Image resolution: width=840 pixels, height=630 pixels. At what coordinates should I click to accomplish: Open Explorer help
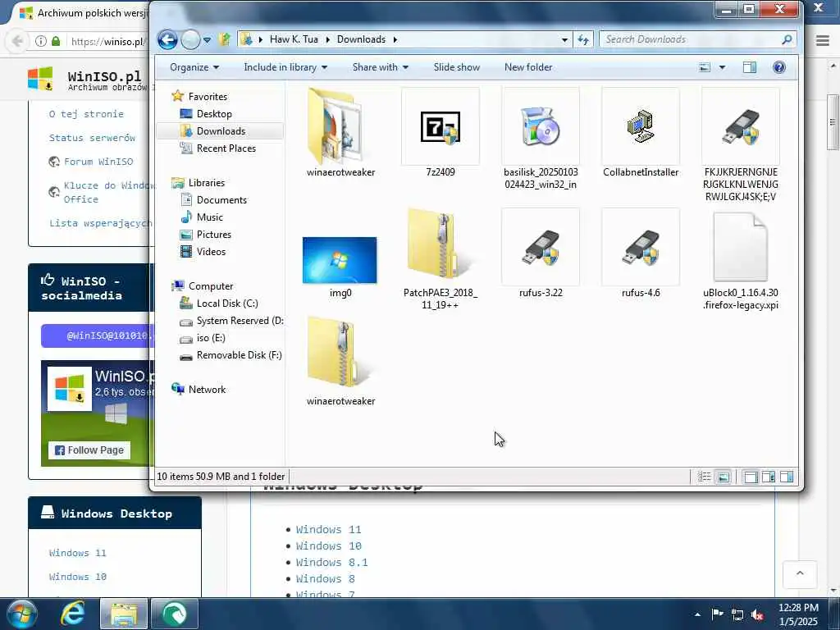click(779, 67)
